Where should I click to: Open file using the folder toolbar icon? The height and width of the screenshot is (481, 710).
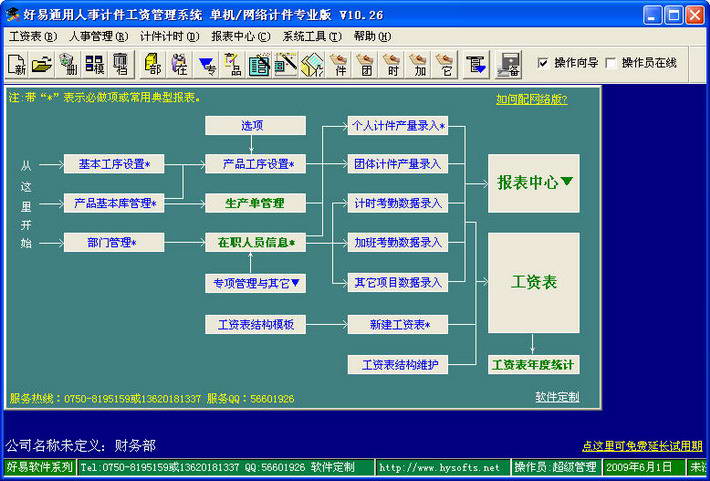click(x=42, y=64)
